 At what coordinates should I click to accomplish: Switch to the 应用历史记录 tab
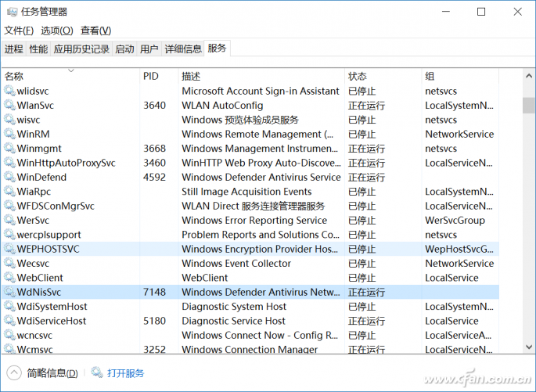pos(81,49)
